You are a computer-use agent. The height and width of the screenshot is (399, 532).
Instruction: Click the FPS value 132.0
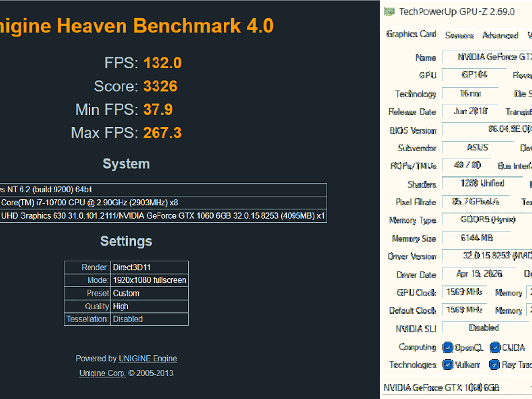click(162, 63)
